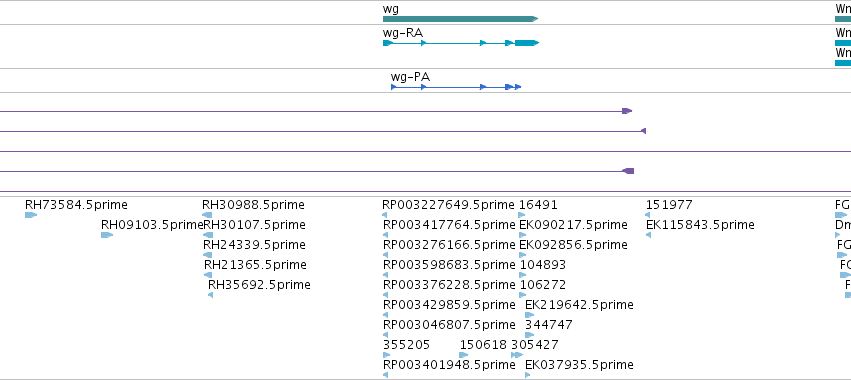The height and width of the screenshot is (380, 851).
Task: Select the RH09103.5prime arrow glyph
Action: [107, 235]
